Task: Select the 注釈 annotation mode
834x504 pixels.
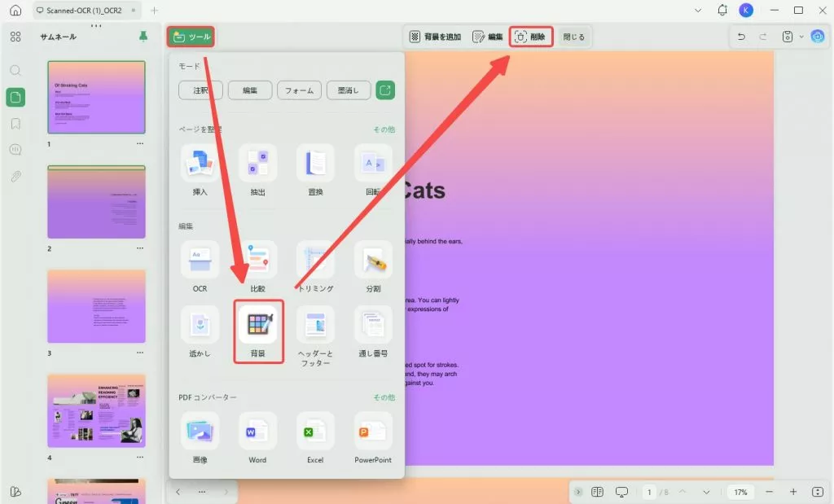Action: (200, 90)
